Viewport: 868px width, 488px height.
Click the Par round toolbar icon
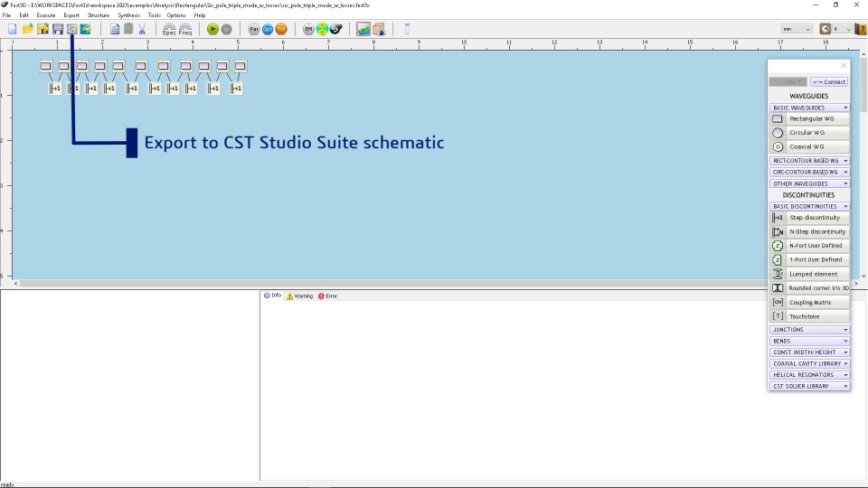pos(253,29)
